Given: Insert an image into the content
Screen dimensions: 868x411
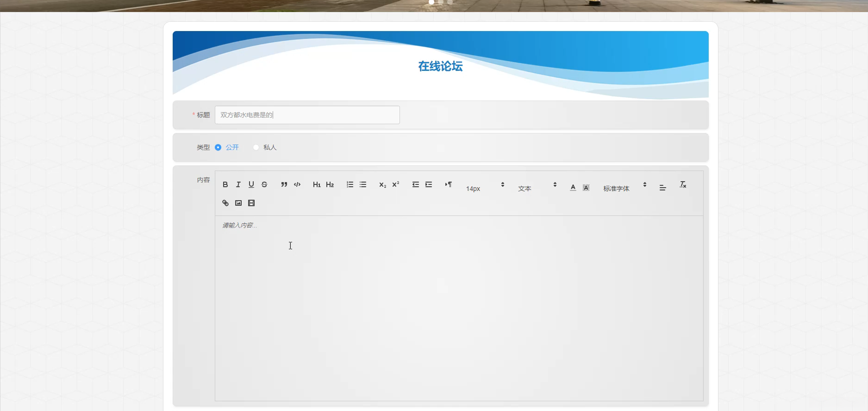Looking at the screenshot, I should point(238,203).
